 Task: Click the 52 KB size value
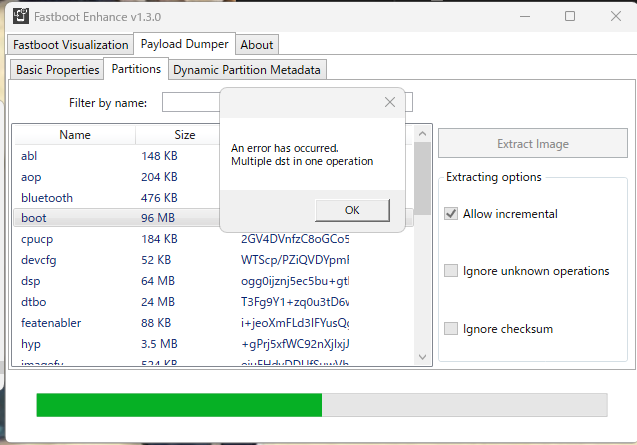pos(156,260)
